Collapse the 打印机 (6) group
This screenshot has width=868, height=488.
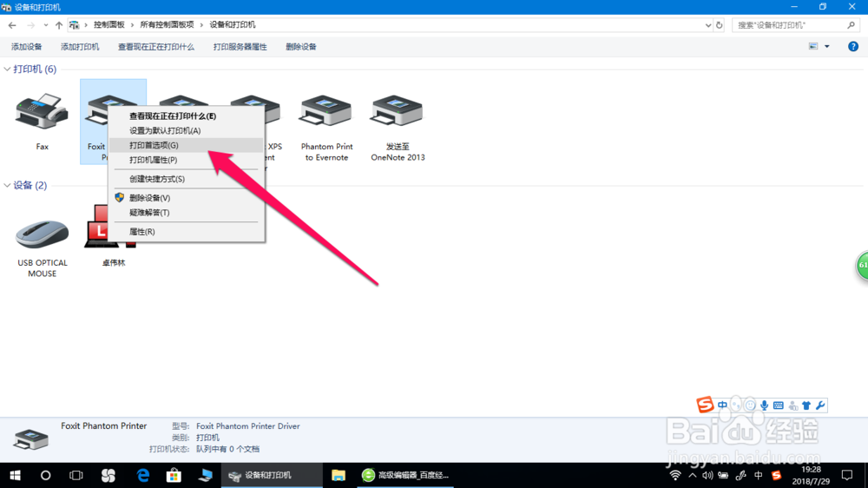[7, 69]
